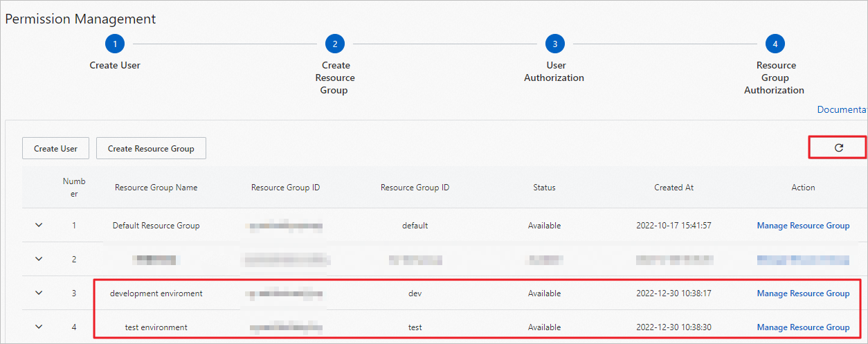Click step 1 circle for Create User

(115, 44)
